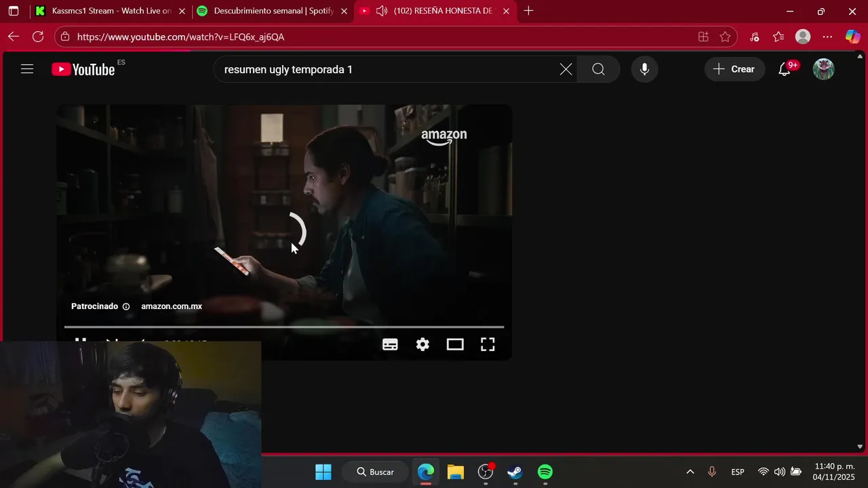Start voice search with the microphone

[644, 69]
